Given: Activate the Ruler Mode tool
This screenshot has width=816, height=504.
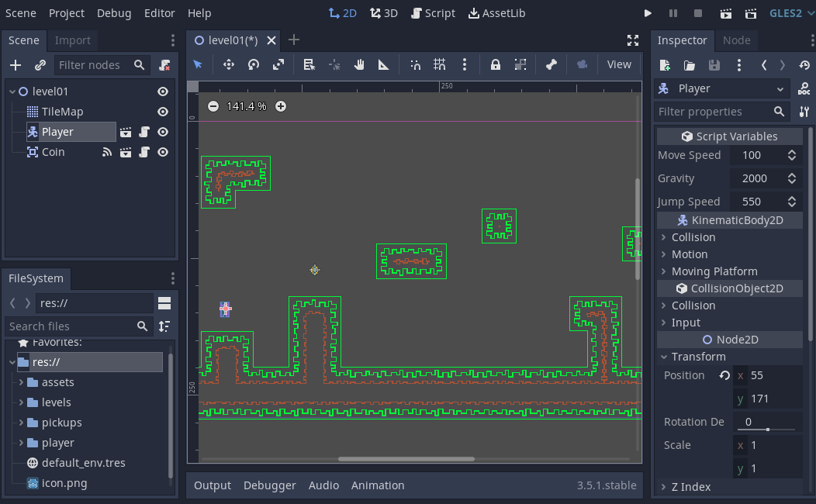Looking at the screenshot, I should pos(383,64).
